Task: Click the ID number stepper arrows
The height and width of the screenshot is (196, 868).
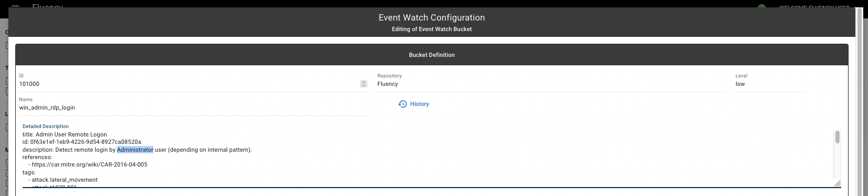Action: (x=364, y=84)
